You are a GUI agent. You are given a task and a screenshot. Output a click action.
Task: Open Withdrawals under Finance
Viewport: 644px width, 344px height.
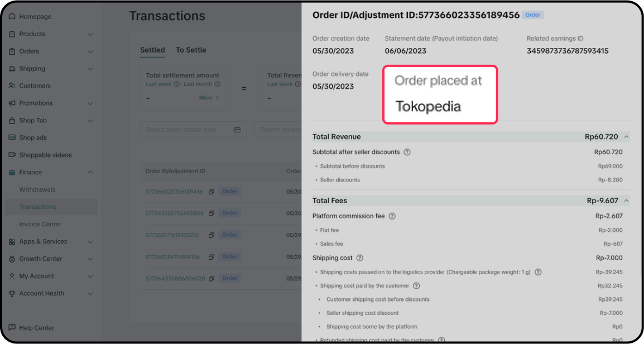click(37, 189)
